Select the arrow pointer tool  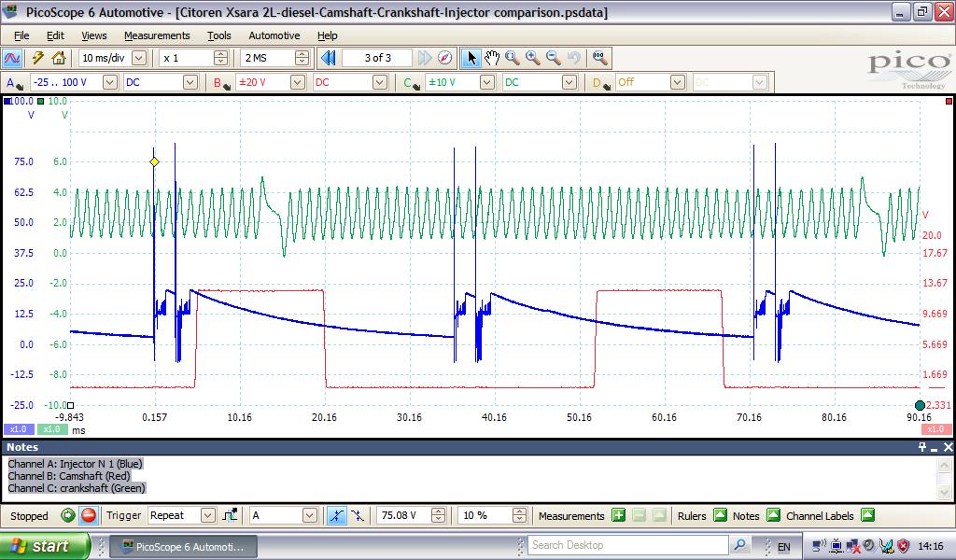coord(471,58)
